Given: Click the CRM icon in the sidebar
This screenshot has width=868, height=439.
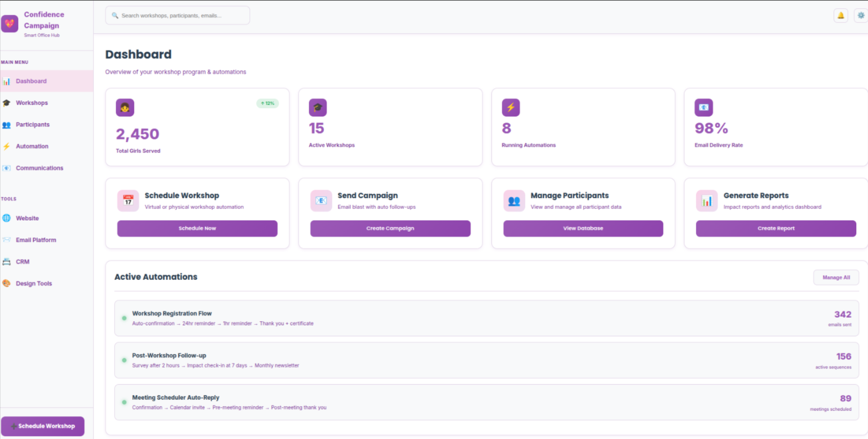Looking at the screenshot, I should (6, 262).
